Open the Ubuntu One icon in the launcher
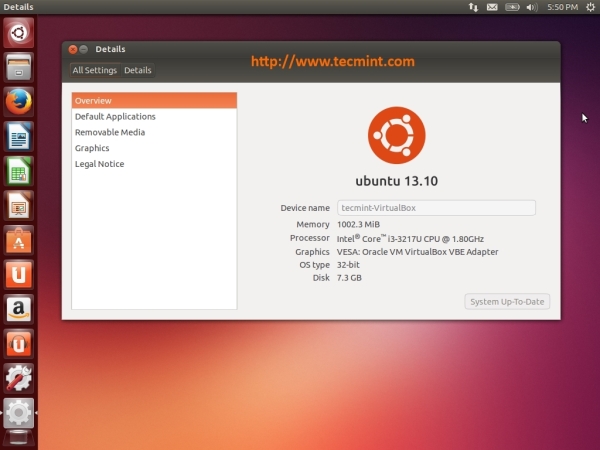 click(x=18, y=274)
